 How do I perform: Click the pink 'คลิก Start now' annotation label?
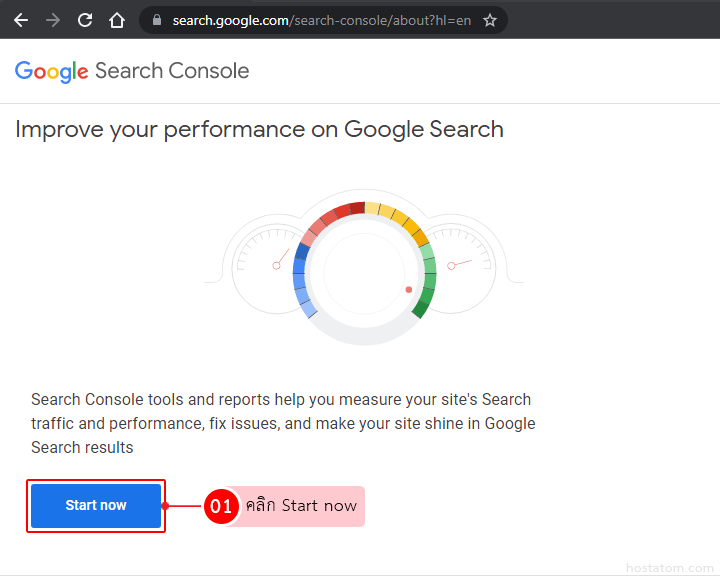tap(300, 506)
